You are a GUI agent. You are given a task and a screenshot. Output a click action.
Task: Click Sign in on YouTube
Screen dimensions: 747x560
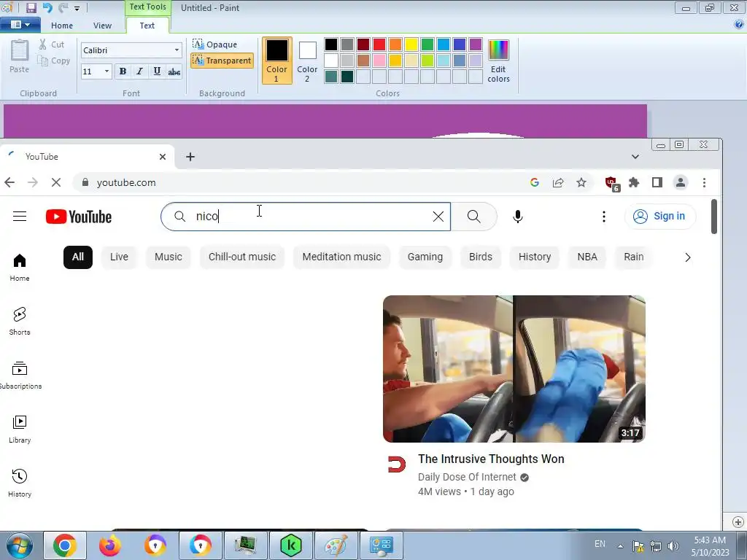tap(659, 216)
